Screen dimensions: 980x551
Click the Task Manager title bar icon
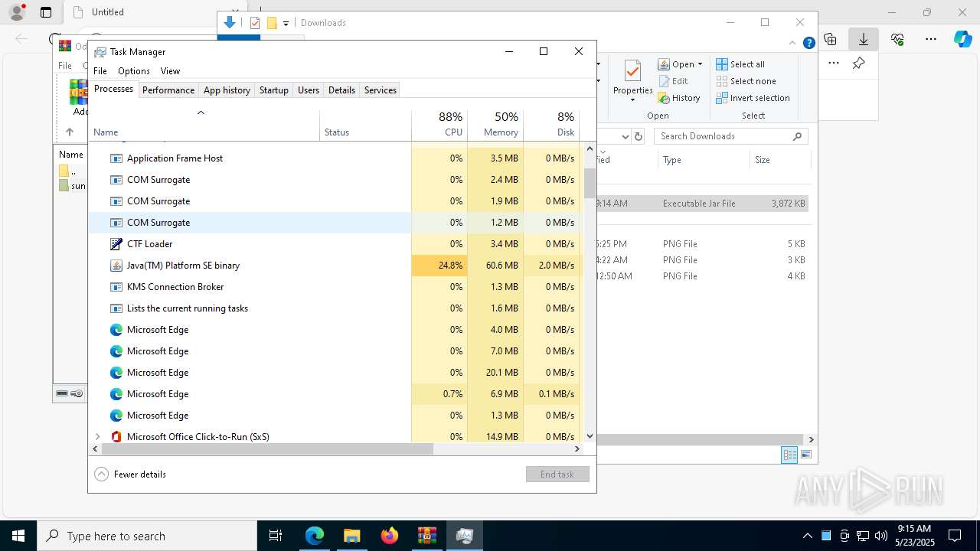pos(100,52)
